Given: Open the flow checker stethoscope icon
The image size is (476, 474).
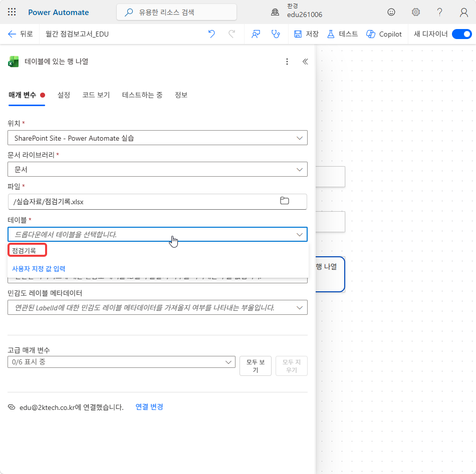Looking at the screenshot, I should click(276, 34).
